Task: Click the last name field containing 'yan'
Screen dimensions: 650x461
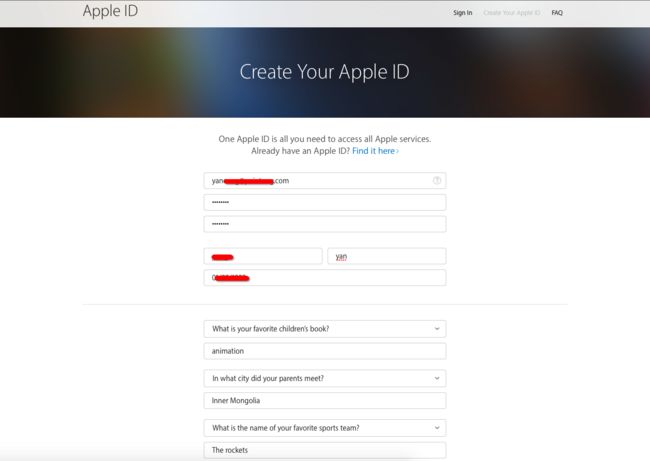Action: [x=386, y=256]
